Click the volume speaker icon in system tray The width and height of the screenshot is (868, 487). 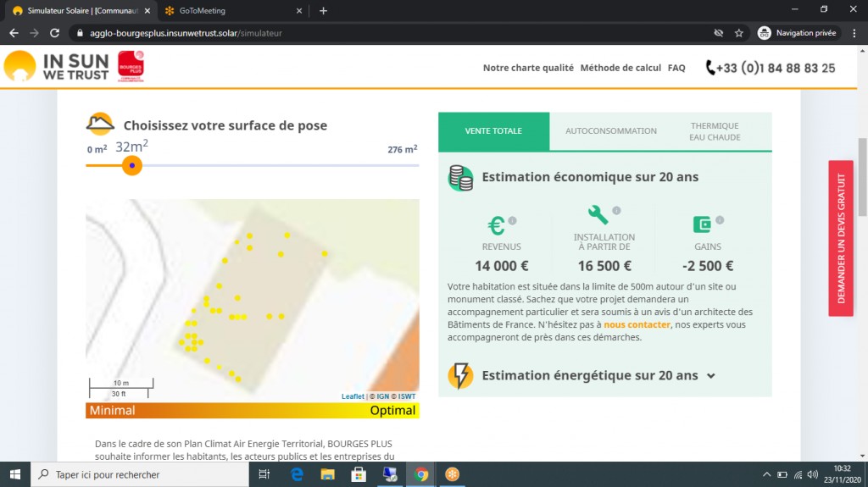click(812, 474)
